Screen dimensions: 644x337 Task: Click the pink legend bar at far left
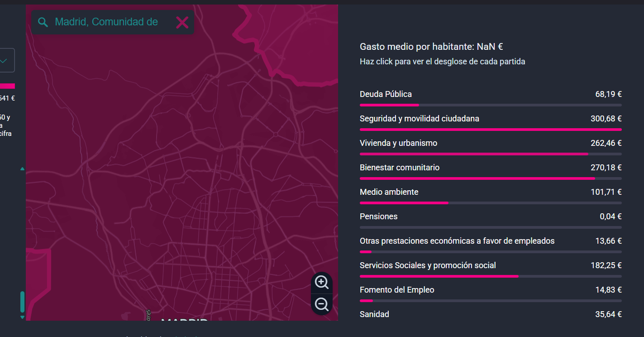pos(7,86)
